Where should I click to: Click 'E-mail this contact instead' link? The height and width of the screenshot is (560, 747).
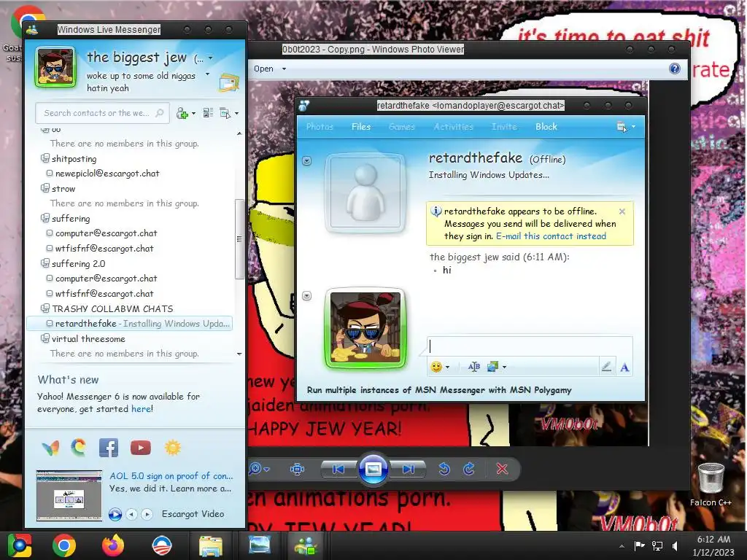pyautogui.click(x=551, y=236)
